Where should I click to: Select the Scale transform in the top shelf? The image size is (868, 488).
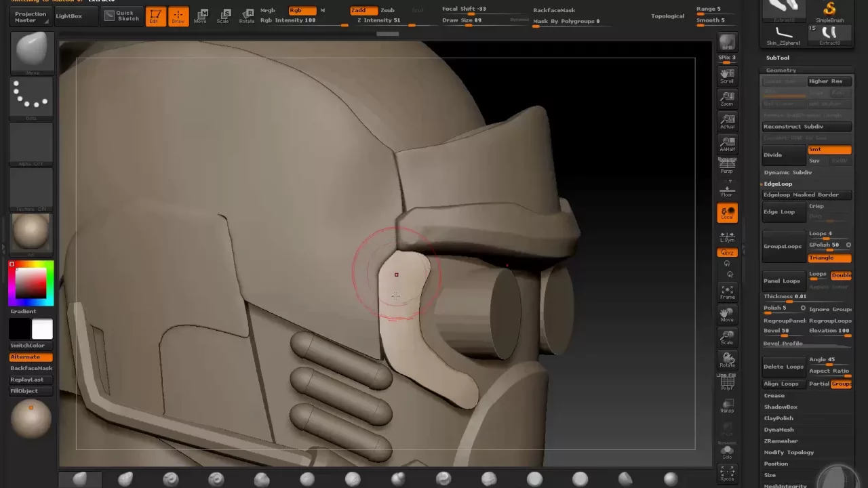pos(223,16)
